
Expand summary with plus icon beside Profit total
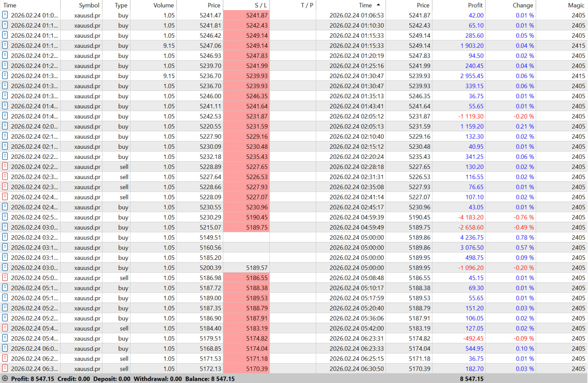[x=5, y=379]
